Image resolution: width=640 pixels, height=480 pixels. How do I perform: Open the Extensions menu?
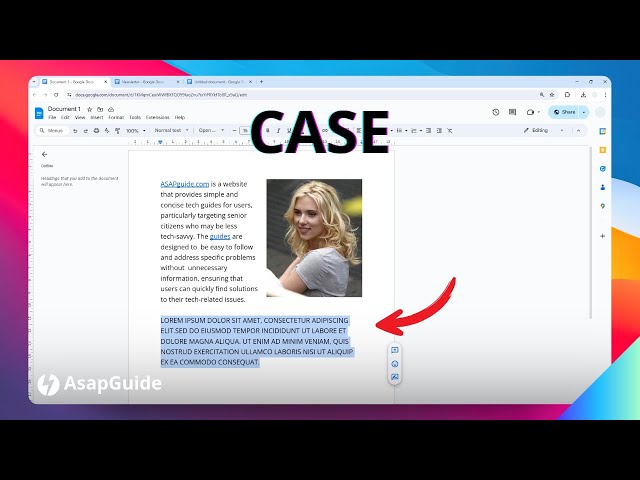tap(158, 118)
